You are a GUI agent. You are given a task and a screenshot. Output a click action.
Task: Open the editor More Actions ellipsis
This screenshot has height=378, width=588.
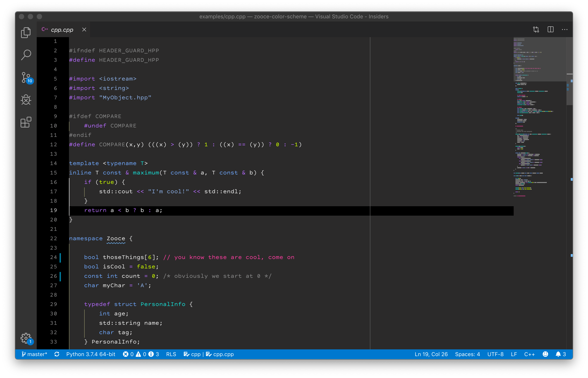tap(564, 30)
